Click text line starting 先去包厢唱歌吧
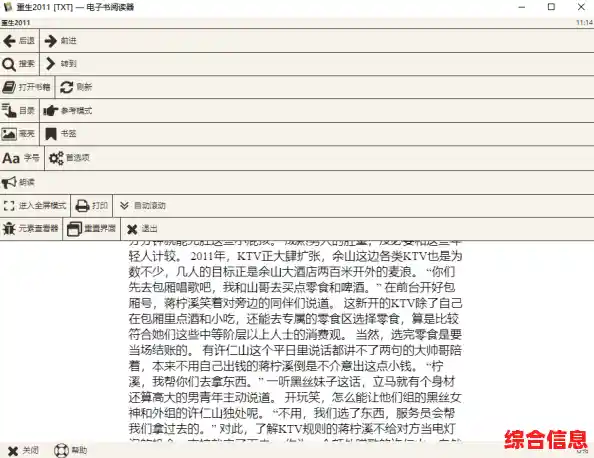594x458 pixels. pos(292,287)
